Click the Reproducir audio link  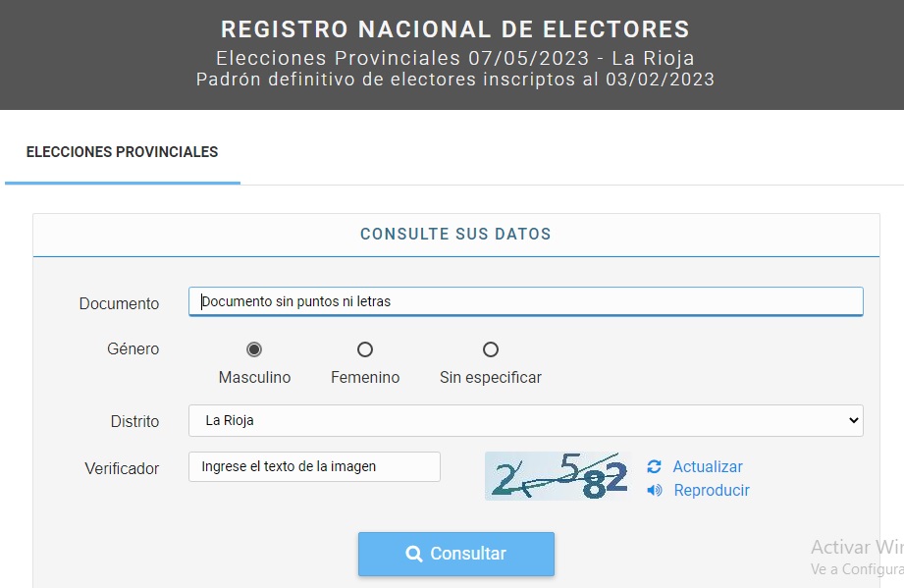tap(711, 490)
